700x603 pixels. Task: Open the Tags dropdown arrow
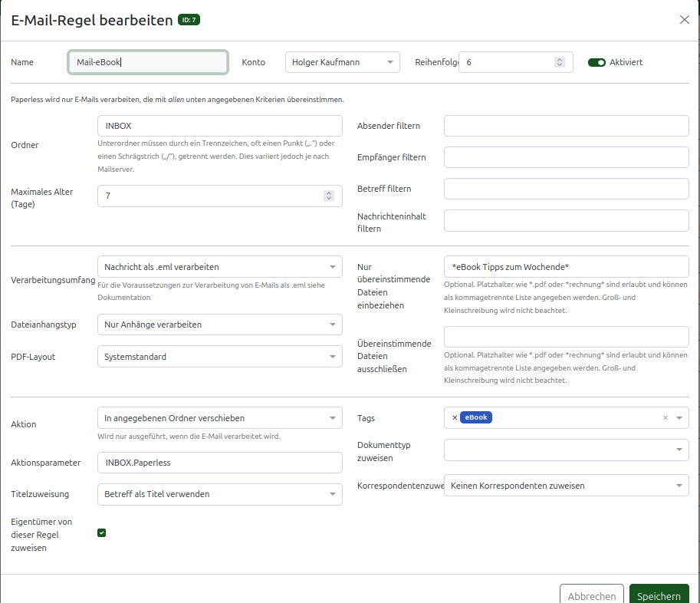coord(679,418)
